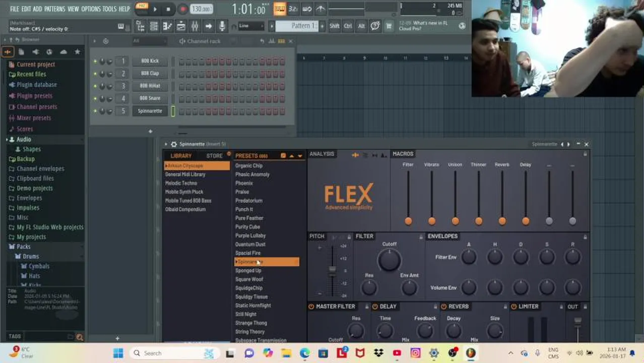Image resolution: width=644 pixels, height=363 pixels.
Task: Open the Plugin database browser folder
Action: coord(36,85)
